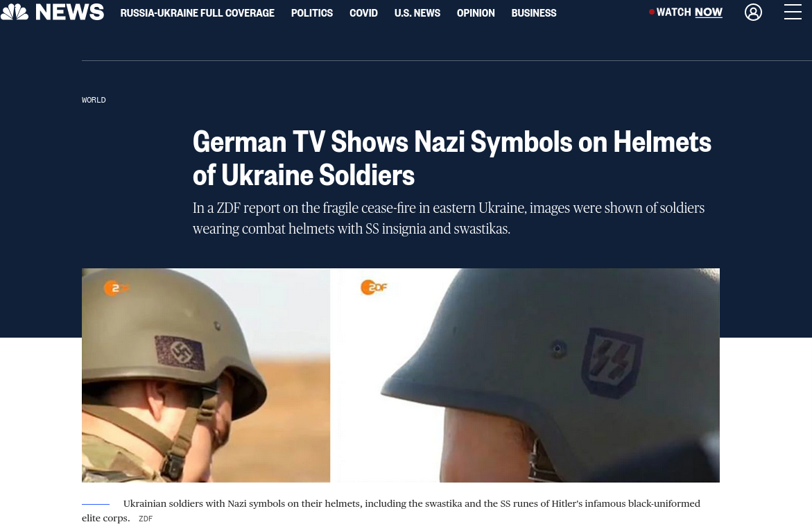The height and width of the screenshot is (529, 812).
Task: Click the article subheadline about ZDF report
Action: click(x=449, y=218)
